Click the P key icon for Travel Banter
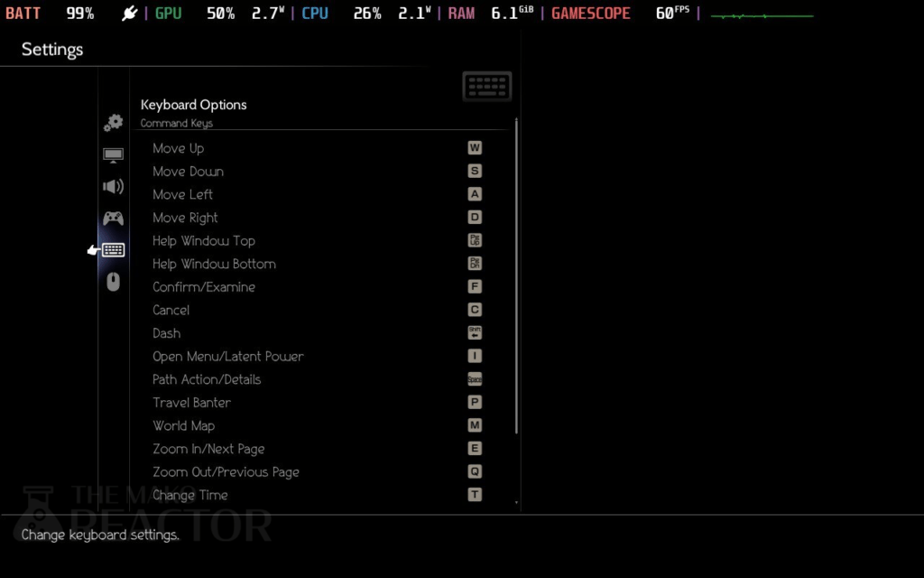The height and width of the screenshot is (578, 924). 475,402
